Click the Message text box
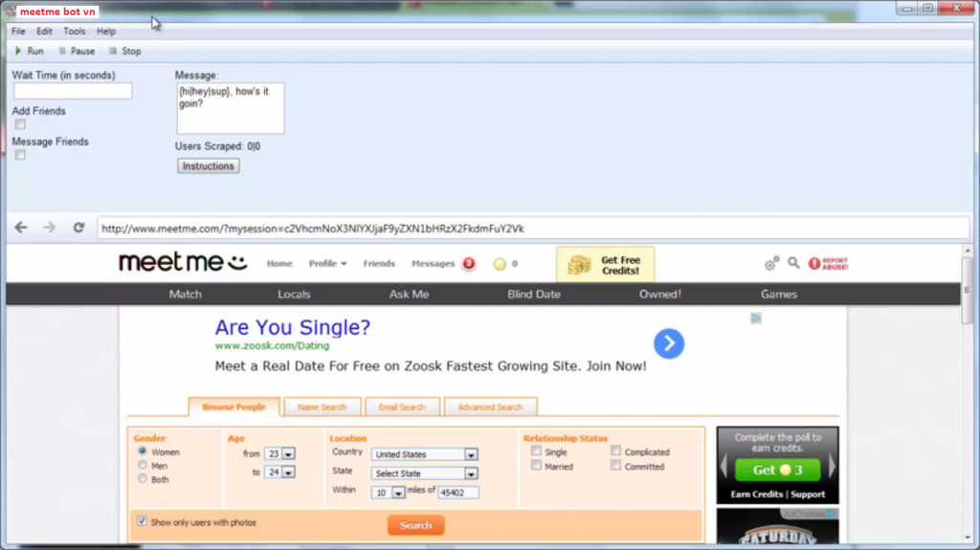The image size is (980, 550). pyautogui.click(x=230, y=108)
